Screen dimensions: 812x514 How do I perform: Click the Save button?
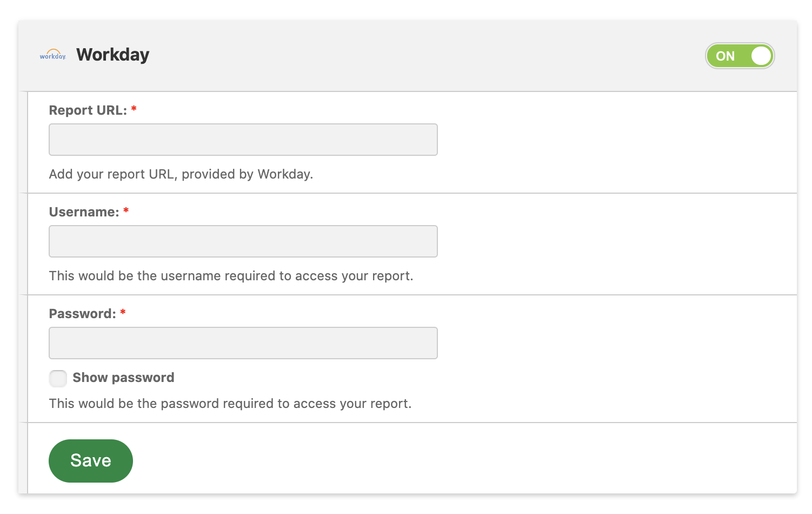pos(91,460)
